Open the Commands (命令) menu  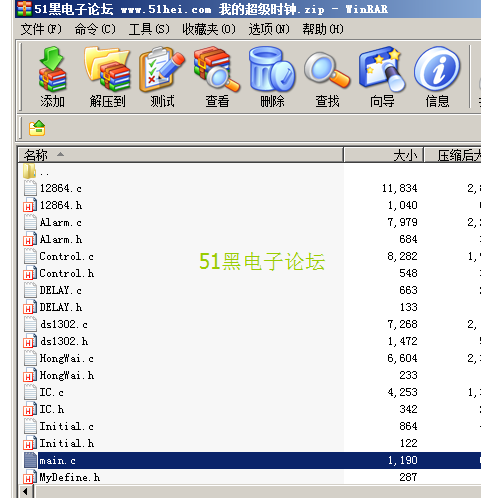pyautogui.click(x=95, y=29)
